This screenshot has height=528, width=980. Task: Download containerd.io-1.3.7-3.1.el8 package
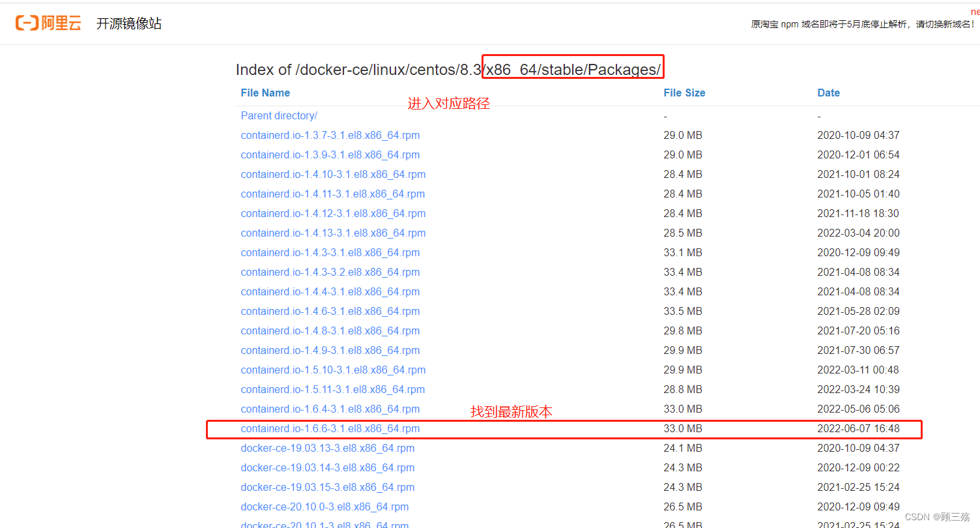[x=330, y=135]
